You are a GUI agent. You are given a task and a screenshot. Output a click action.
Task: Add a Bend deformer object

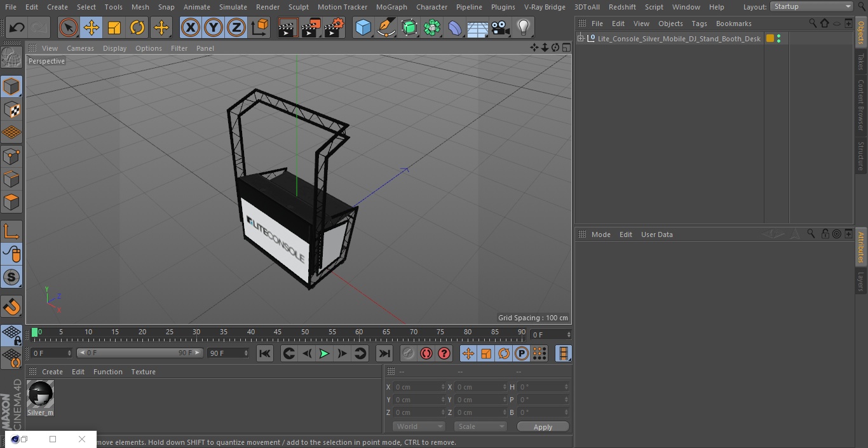pos(455,27)
